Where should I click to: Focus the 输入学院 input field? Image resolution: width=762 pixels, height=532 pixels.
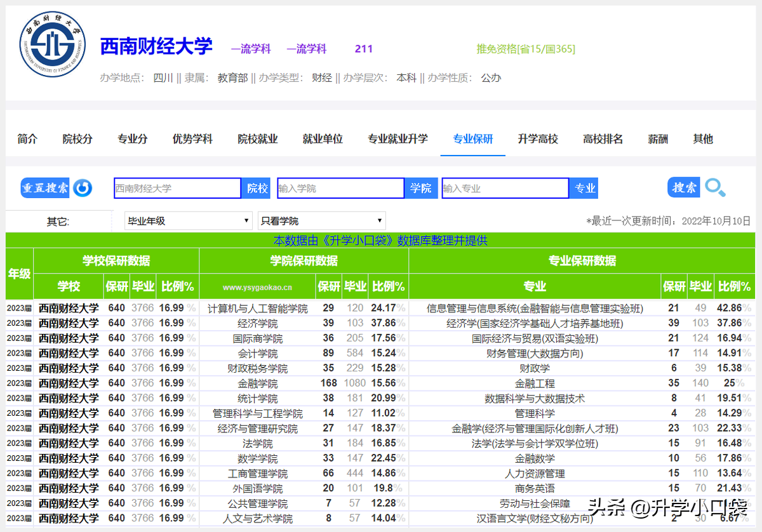(341, 189)
